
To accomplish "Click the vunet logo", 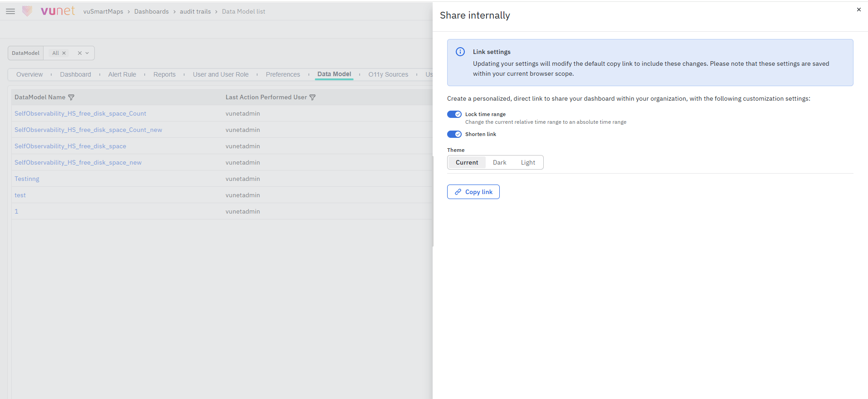I will point(49,11).
